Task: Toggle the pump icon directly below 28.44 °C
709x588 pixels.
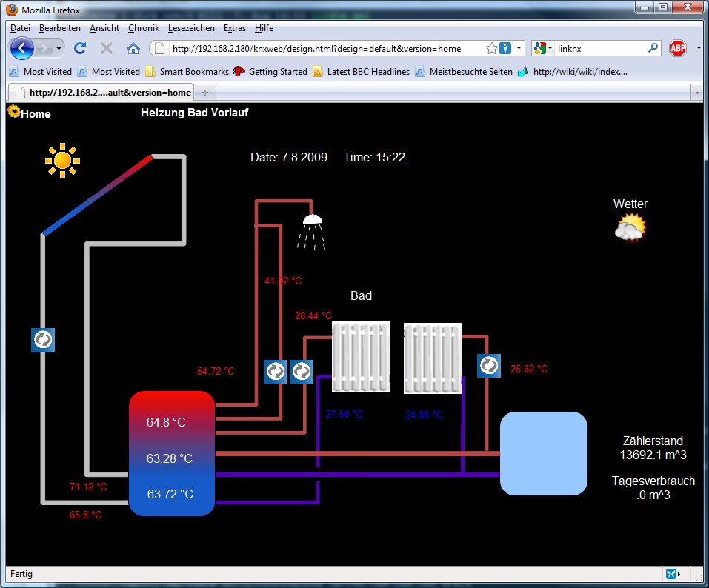Action: click(x=302, y=371)
